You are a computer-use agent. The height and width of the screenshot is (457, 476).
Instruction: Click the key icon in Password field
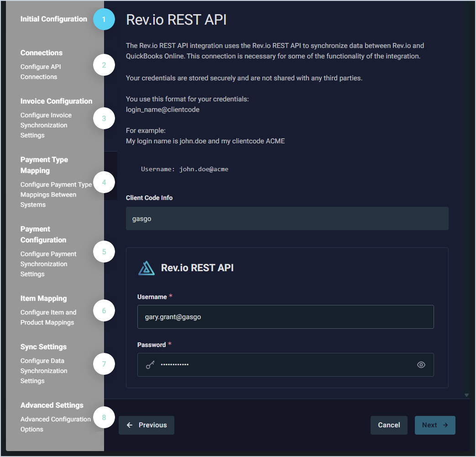(x=150, y=365)
